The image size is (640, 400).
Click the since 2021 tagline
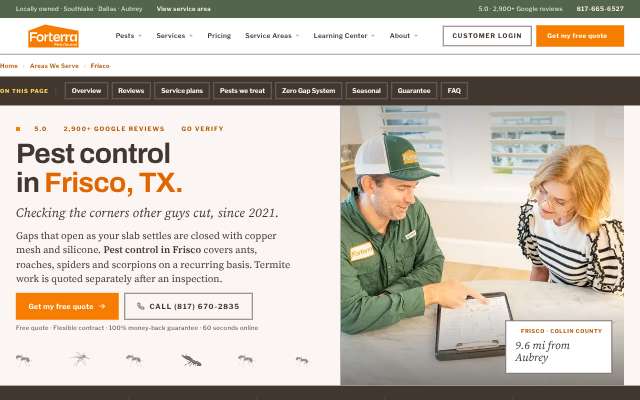(x=147, y=213)
